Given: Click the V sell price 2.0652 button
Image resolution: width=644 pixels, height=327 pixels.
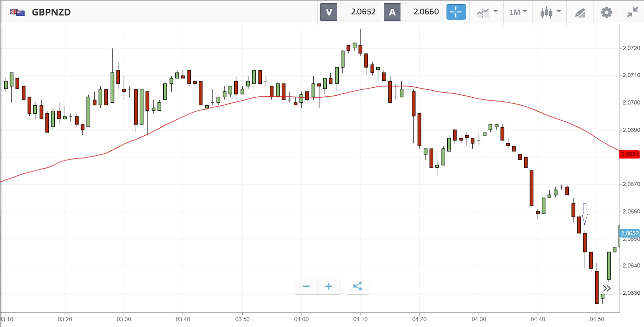Looking at the screenshot, I should [x=350, y=12].
